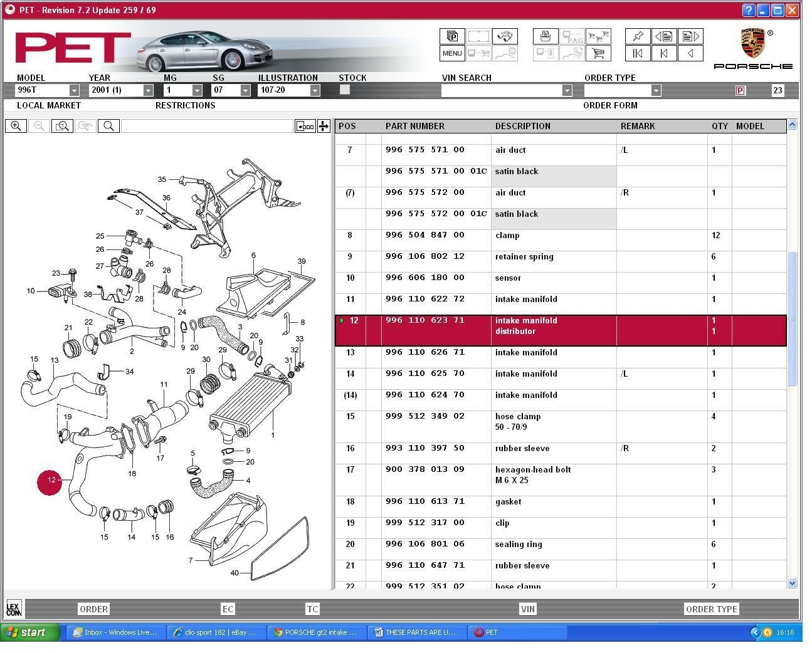The height and width of the screenshot is (653, 812).
Task: Open the MENU button
Action: pyautogui.click(x=452, y=53)
